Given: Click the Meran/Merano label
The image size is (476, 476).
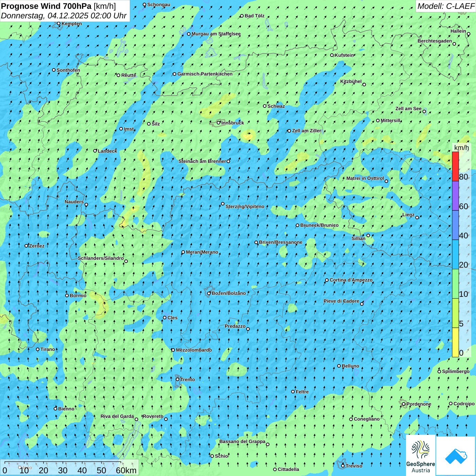Looking at the screenshot, I should pyautogui.click(x=202, y=252).
